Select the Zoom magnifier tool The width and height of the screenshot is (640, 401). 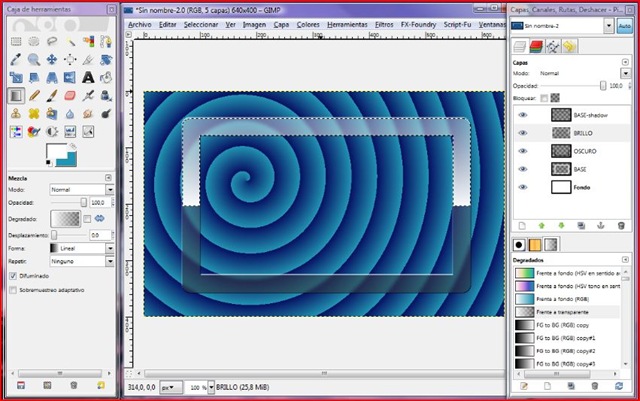[34, 60]
